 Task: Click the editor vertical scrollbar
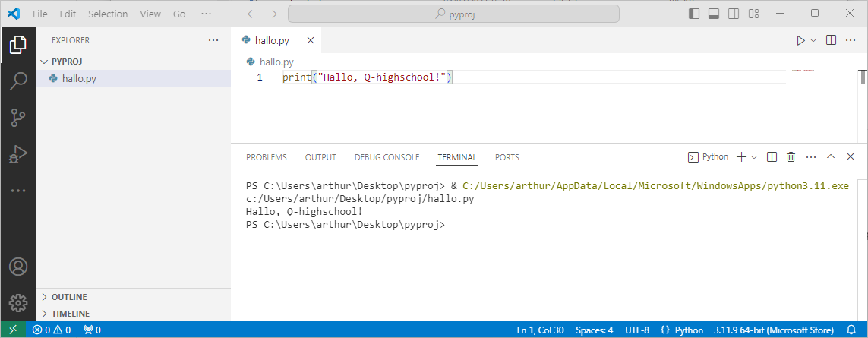click(x=863, y=78)
